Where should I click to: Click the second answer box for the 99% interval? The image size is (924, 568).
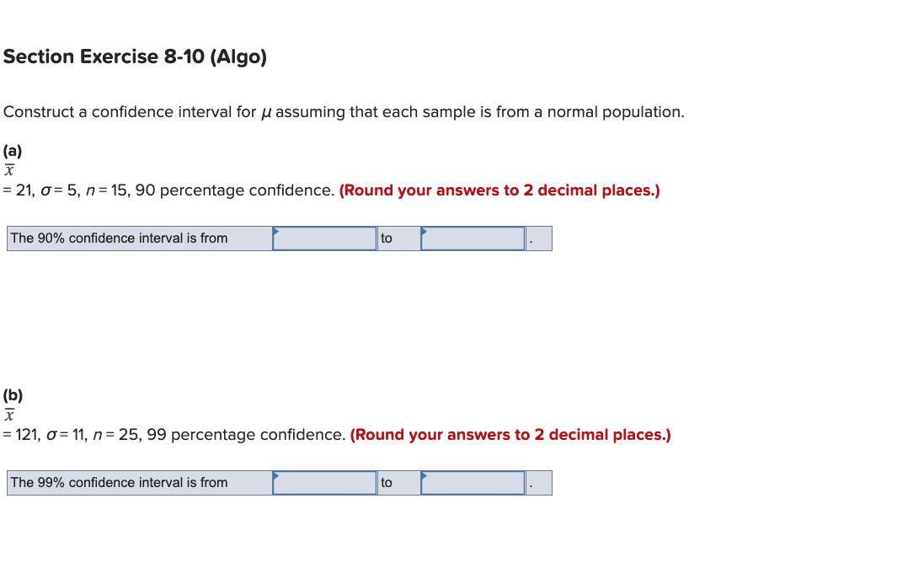click(474, 484)
